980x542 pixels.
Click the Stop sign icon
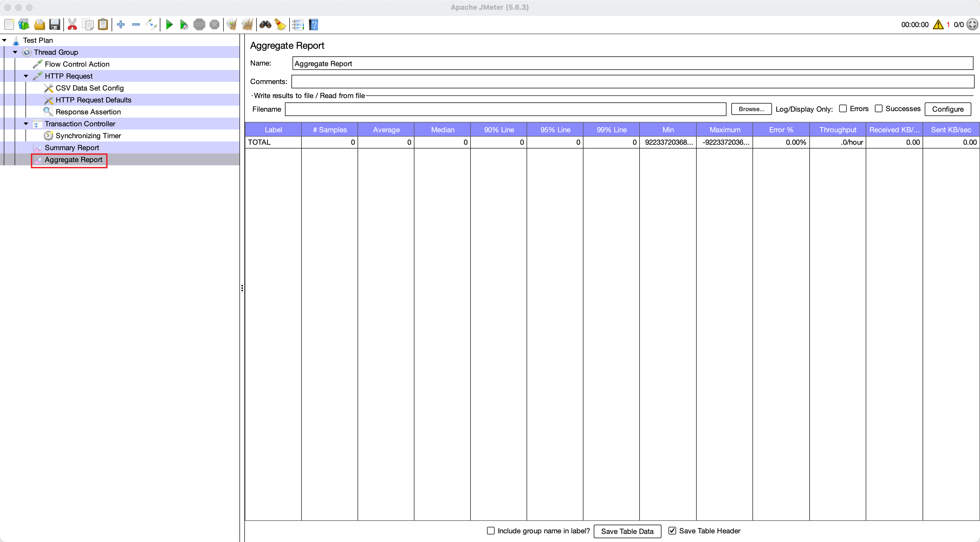tap(199, 25)
